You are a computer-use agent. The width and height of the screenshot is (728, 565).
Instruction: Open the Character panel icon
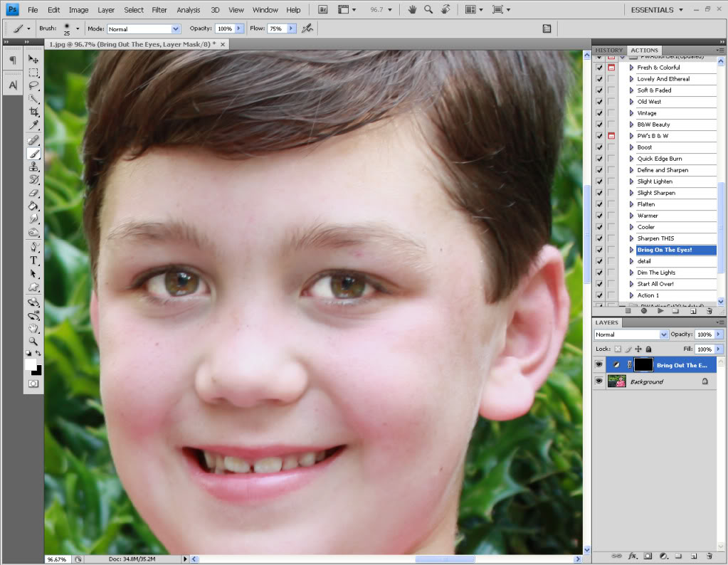pos(13,85)
